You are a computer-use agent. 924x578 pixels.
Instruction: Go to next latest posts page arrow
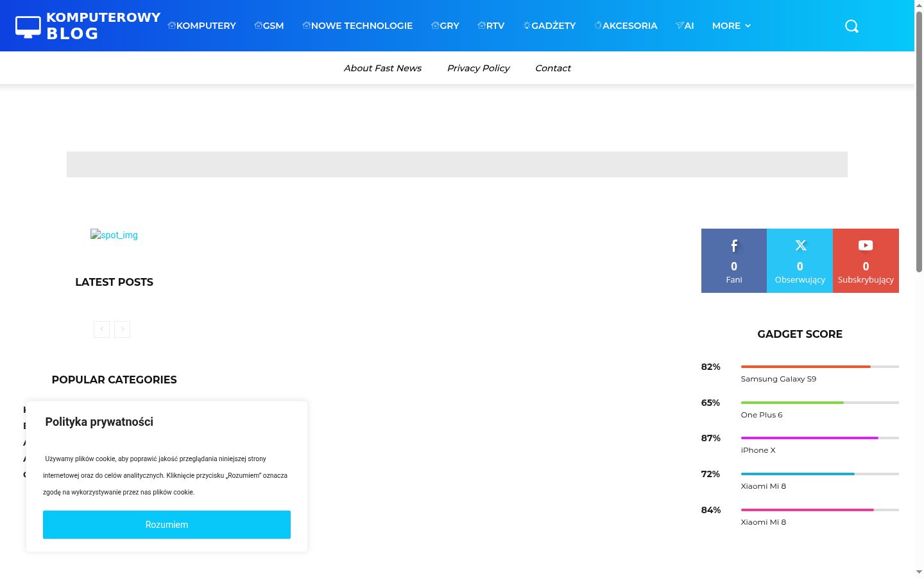[x=123, y=329]
